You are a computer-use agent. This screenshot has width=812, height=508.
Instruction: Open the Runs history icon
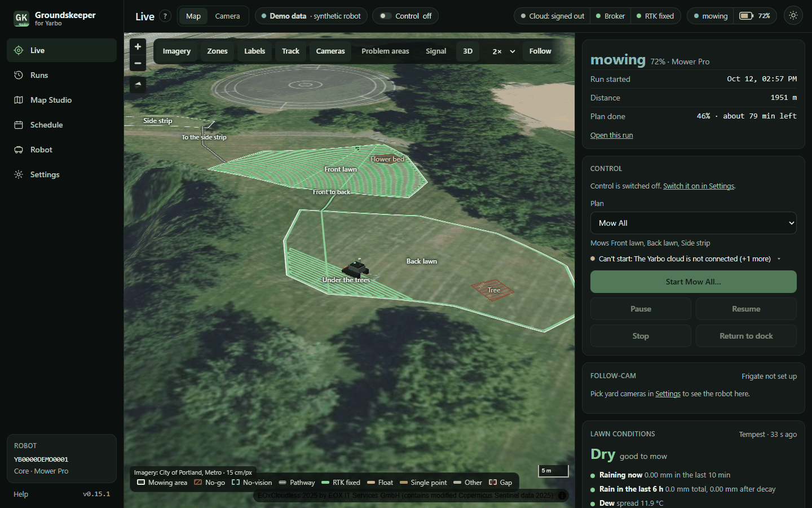(19, 75)
